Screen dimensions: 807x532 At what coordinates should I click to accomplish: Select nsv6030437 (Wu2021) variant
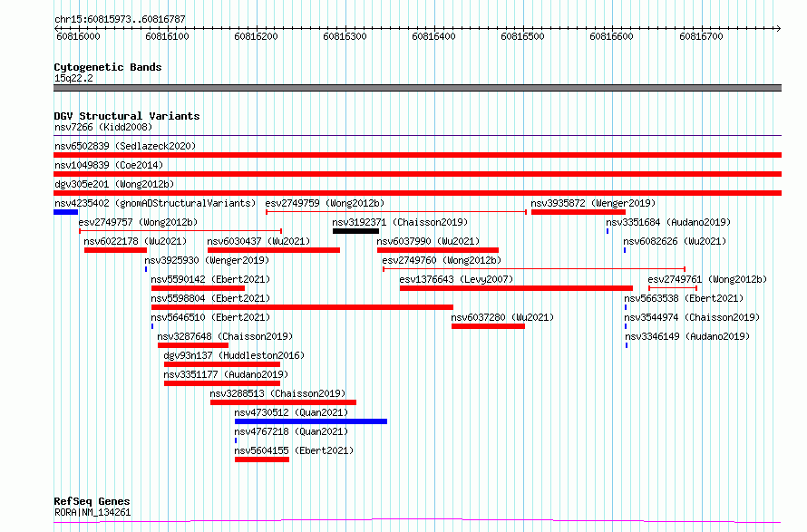259,241
